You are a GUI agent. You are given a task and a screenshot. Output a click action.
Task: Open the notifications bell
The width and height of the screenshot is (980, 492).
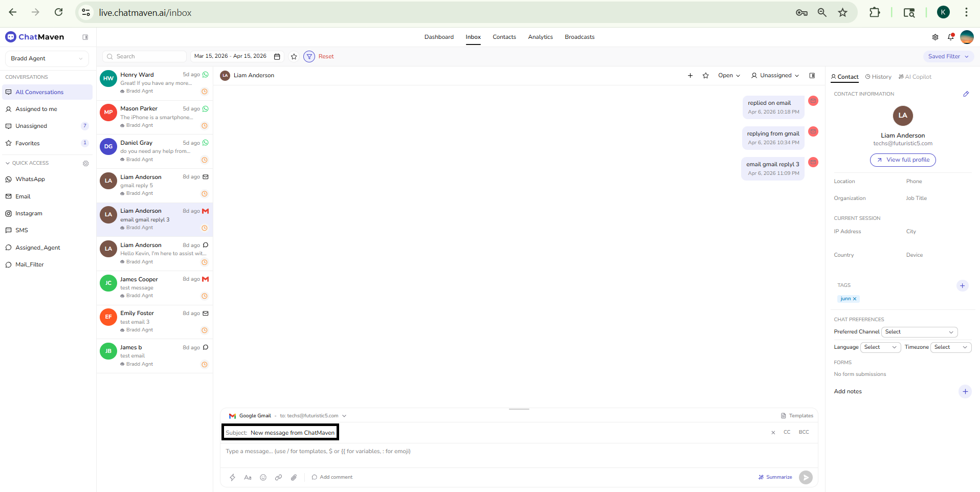950,37
